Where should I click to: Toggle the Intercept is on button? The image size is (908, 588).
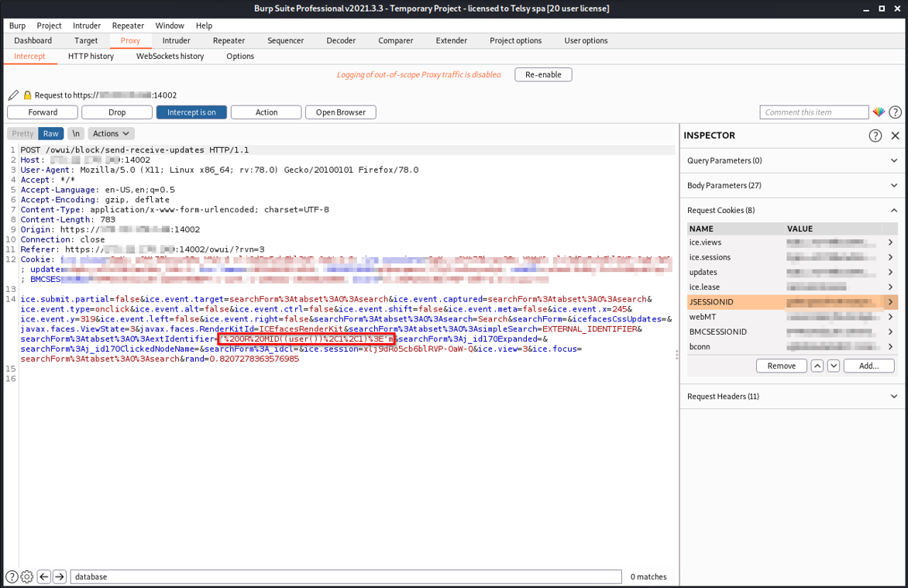point(191,112)
